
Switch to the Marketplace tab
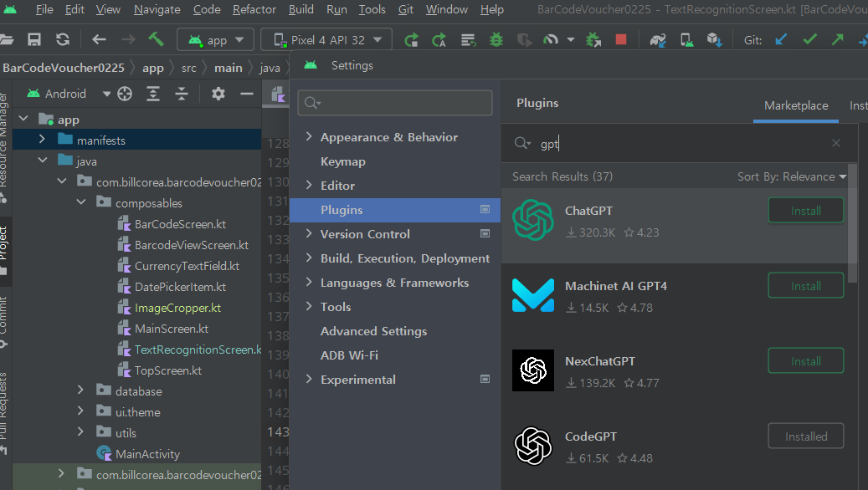(x=796, y=105)
